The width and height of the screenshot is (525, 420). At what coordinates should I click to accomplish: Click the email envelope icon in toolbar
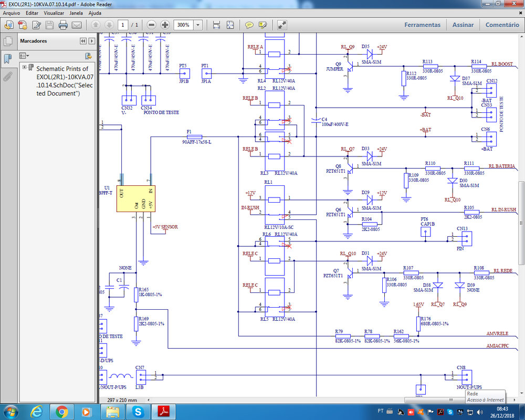click(77, 25)
